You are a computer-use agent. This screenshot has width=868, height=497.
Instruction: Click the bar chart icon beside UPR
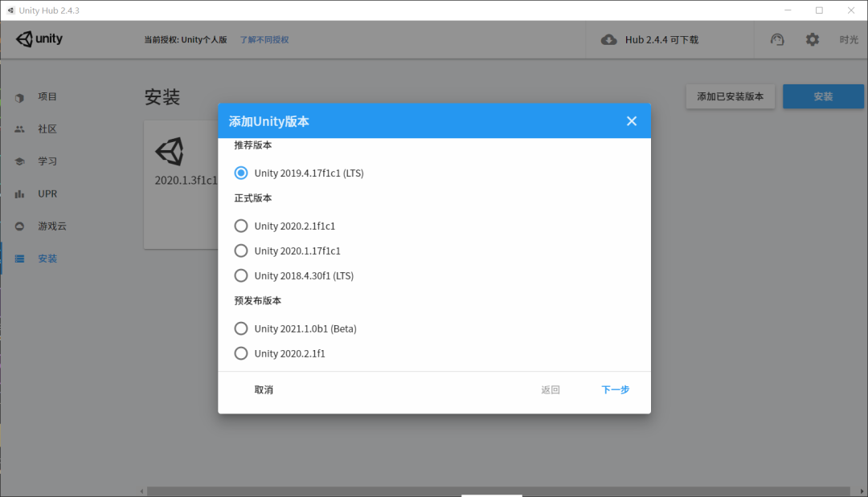tap(19, 194)
